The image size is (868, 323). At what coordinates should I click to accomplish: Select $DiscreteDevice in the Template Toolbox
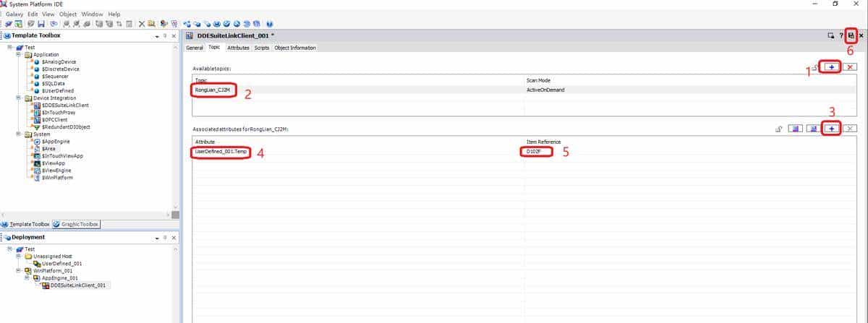click(60, 69)
